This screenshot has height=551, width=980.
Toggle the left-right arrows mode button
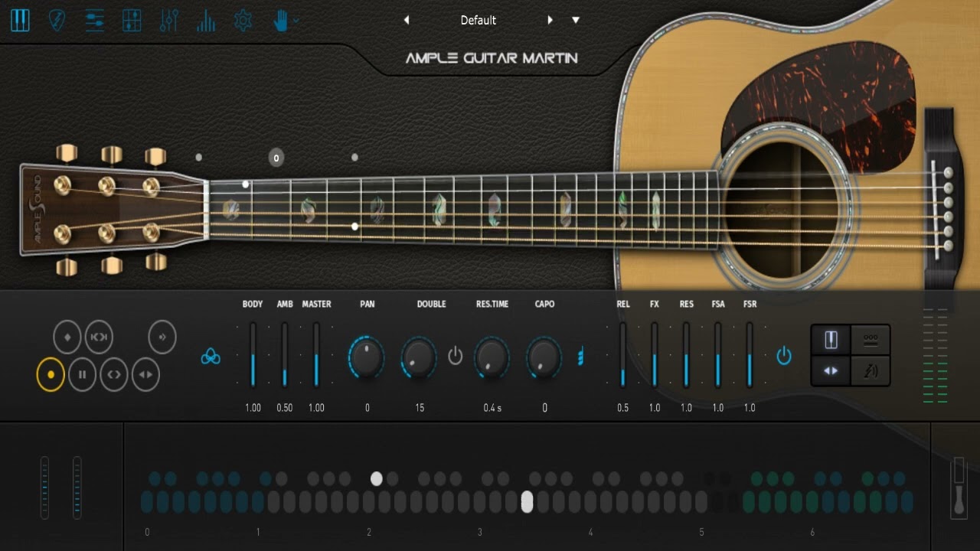tap(831, 370)
